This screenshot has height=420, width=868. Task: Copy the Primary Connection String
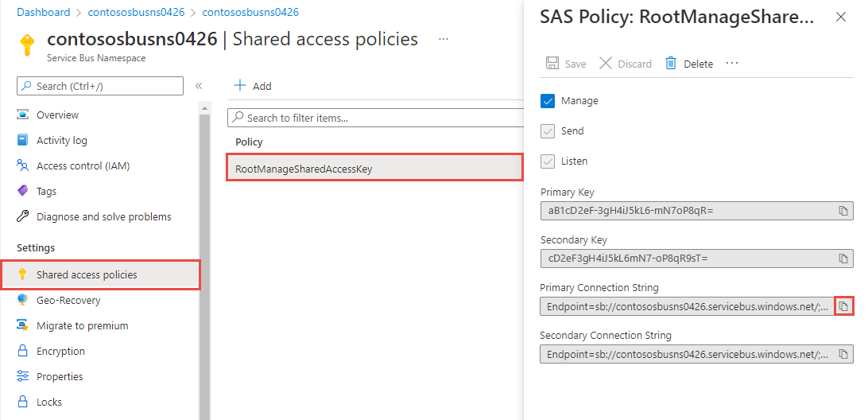843,306
